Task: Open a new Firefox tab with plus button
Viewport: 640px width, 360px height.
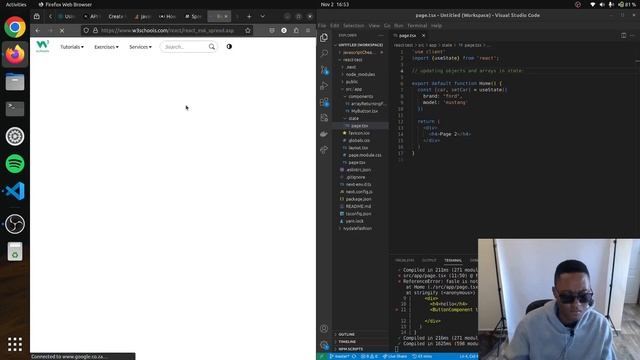Action: [x=249, y=16]
